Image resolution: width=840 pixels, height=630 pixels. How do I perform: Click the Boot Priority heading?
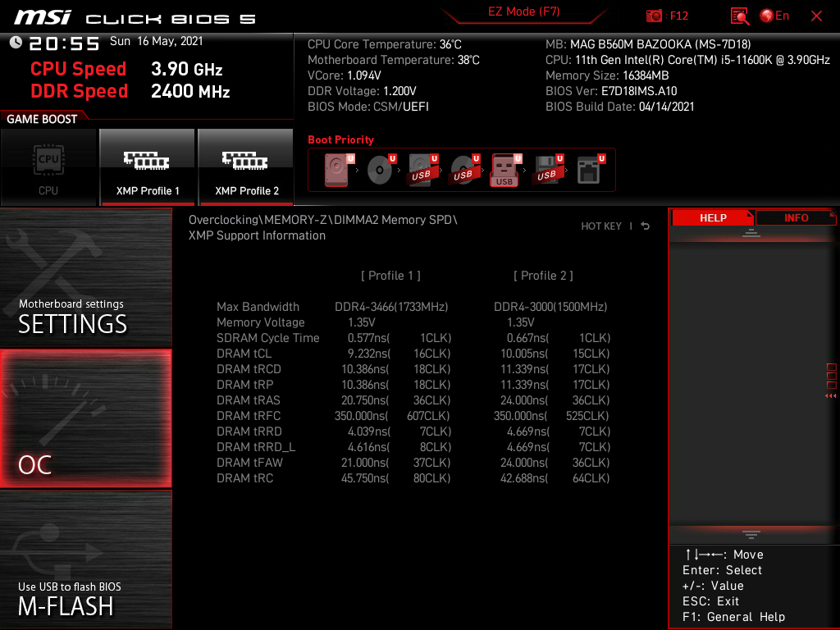point(340,139)
